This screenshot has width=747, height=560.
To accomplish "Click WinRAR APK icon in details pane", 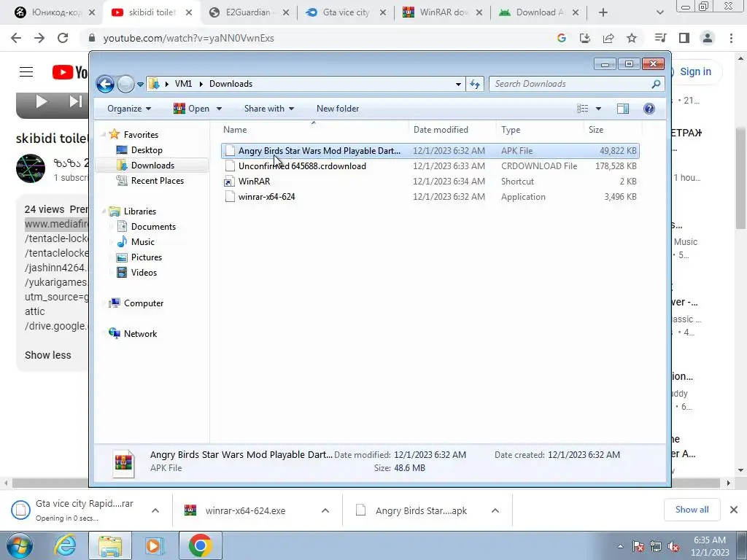I will [x=123, y=463].
